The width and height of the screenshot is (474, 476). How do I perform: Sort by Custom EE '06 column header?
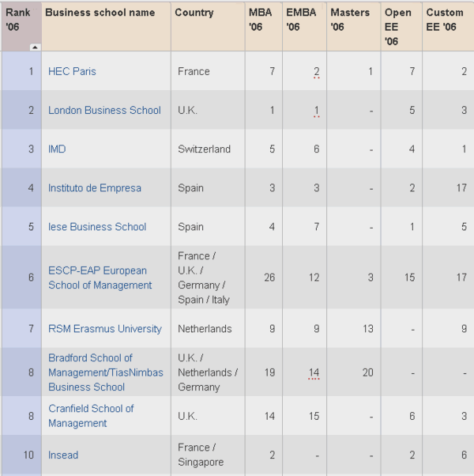point(448,26)
